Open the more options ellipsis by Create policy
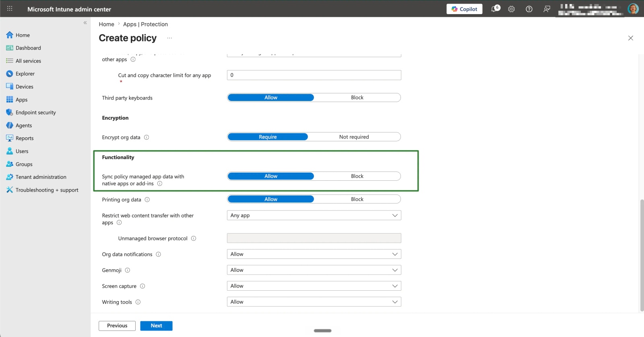Viewport: 644px width, 337px height. tap(169, 38)
